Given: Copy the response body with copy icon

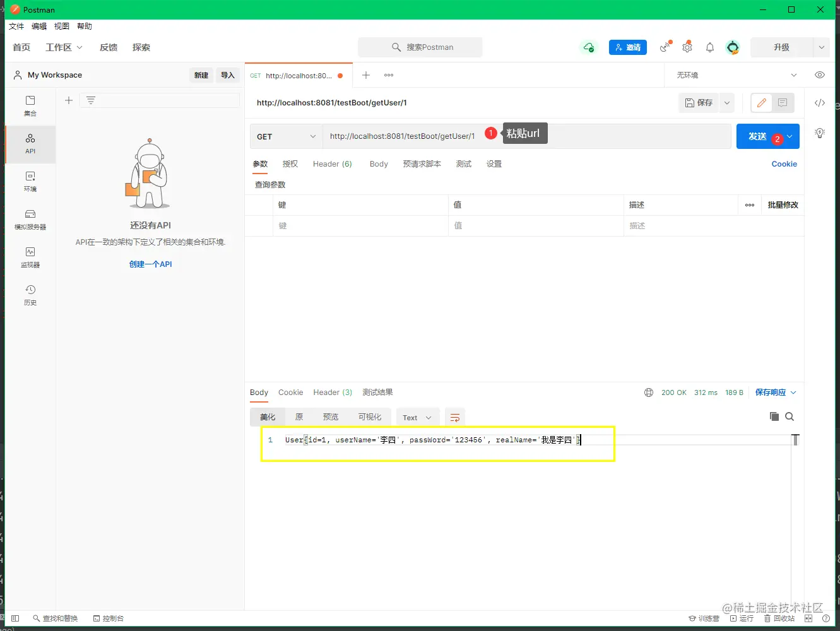Looking at the screenshot, I should [774, 416].
